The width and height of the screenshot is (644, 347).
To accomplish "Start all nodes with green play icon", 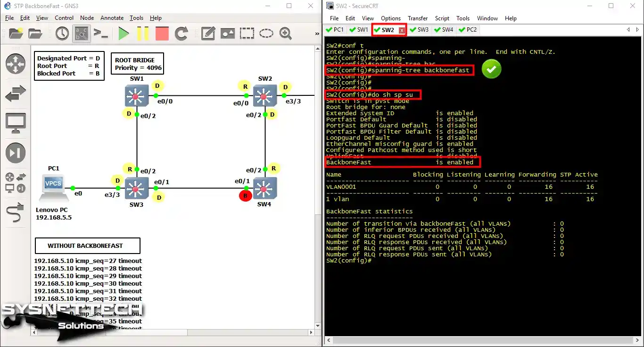I will coord(124,34).
